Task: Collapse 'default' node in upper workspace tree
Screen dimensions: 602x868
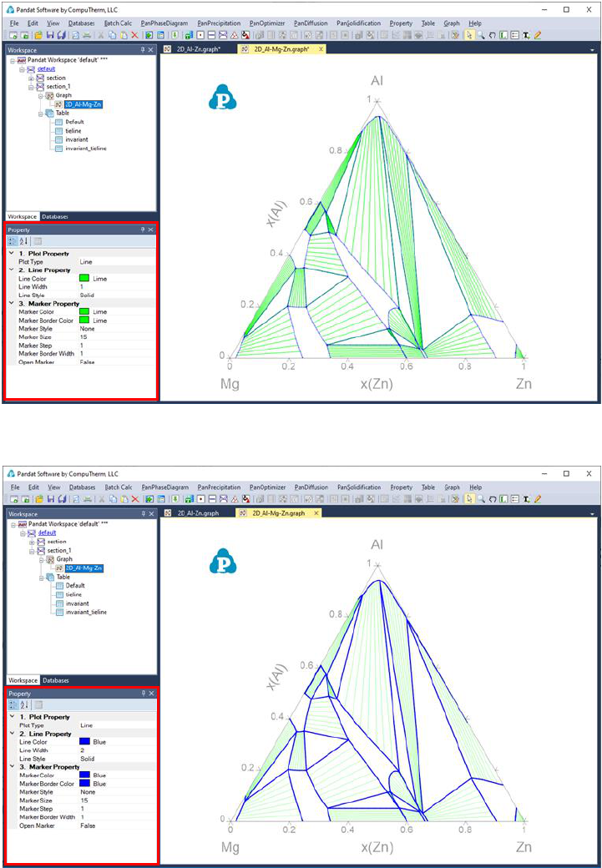Action: [x=22, y=69]
